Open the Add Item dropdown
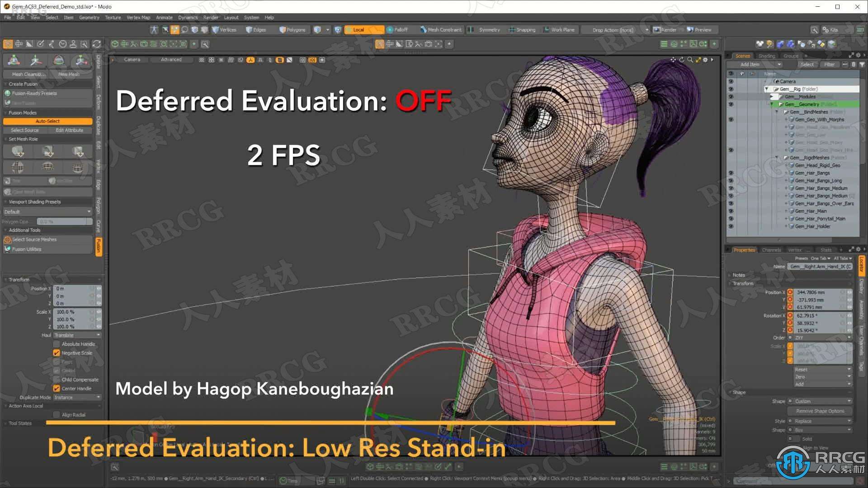The image size is (868, 488). coord(755,65)
